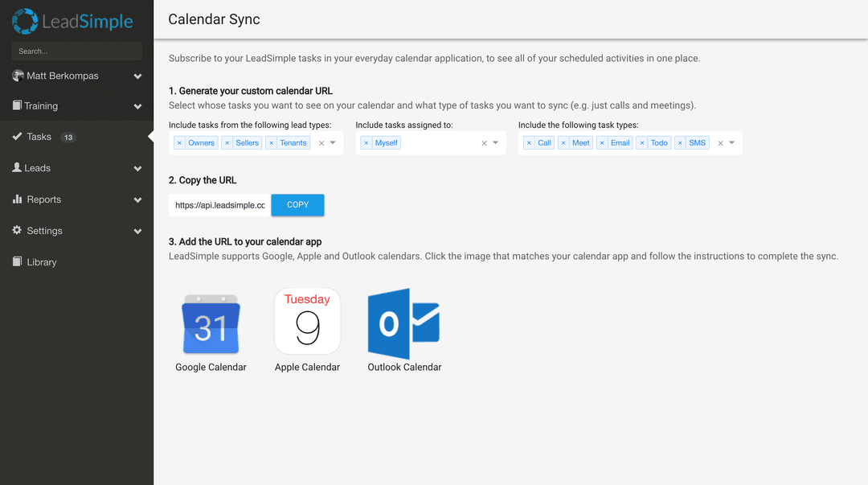Open Library in the sidebar
Image resolution: width=868 pixels, height=485 pixels.
coord(41,262)
